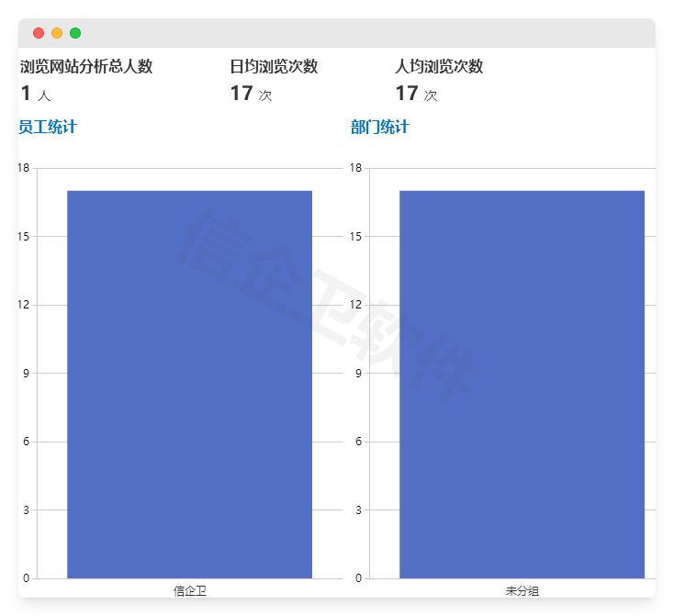Click the 17 次 value under 日均浏览次数
This screenshot has height=616, width=674.
point(251,94)
